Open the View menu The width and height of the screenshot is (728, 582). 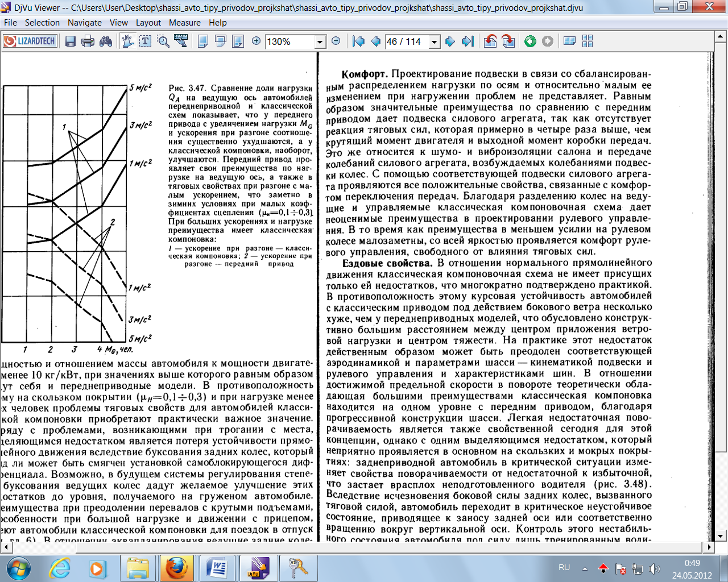tap(119, 23)
